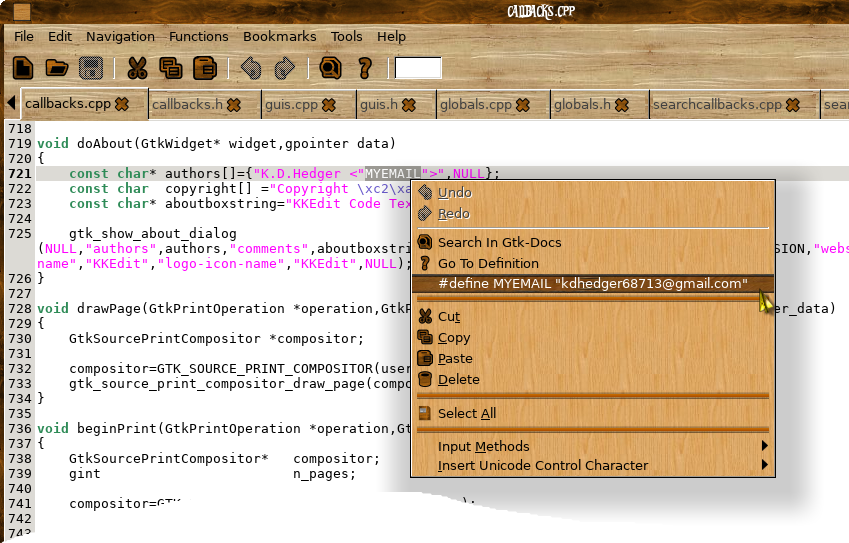Viewport: 849px width, 543px height.
Task: Select Search In Gtk-Docs menu entry
Action: (x=593, y=243)
